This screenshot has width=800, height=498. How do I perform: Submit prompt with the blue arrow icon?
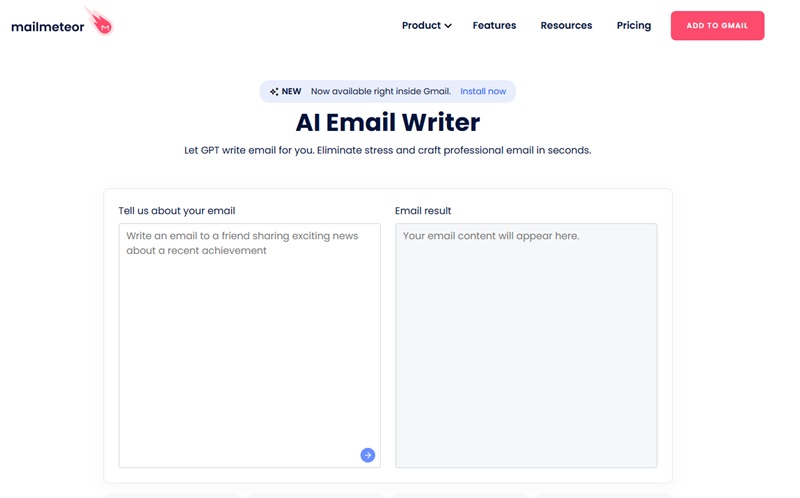367,455
